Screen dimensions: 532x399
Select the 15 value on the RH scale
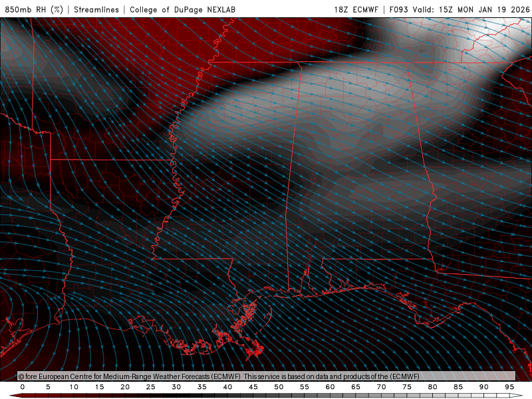pos(99,387)
